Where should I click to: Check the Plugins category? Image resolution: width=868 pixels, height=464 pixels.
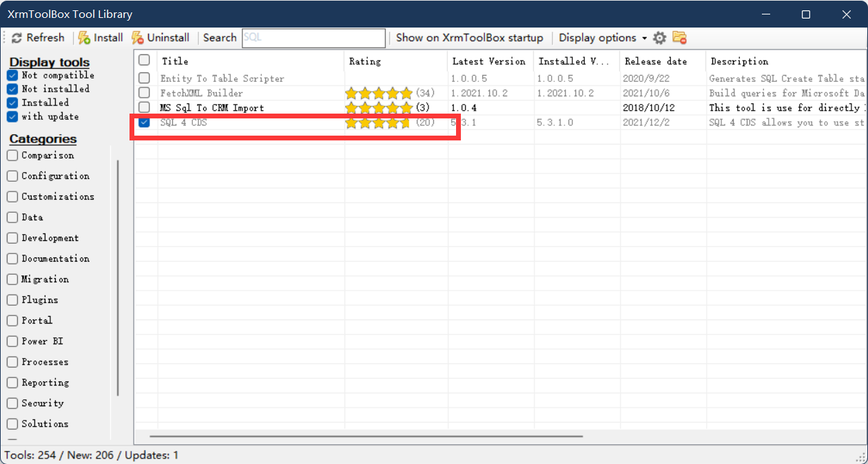(x=12, y=300)
